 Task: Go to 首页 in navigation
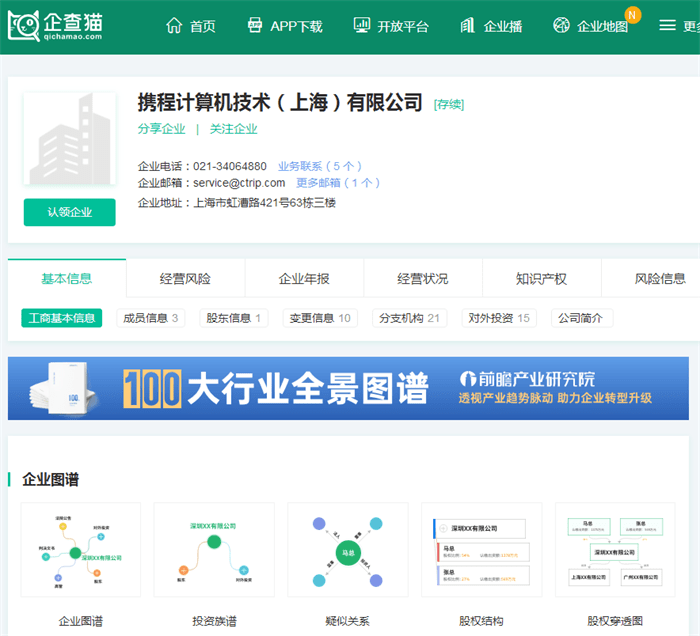[203, 26]
